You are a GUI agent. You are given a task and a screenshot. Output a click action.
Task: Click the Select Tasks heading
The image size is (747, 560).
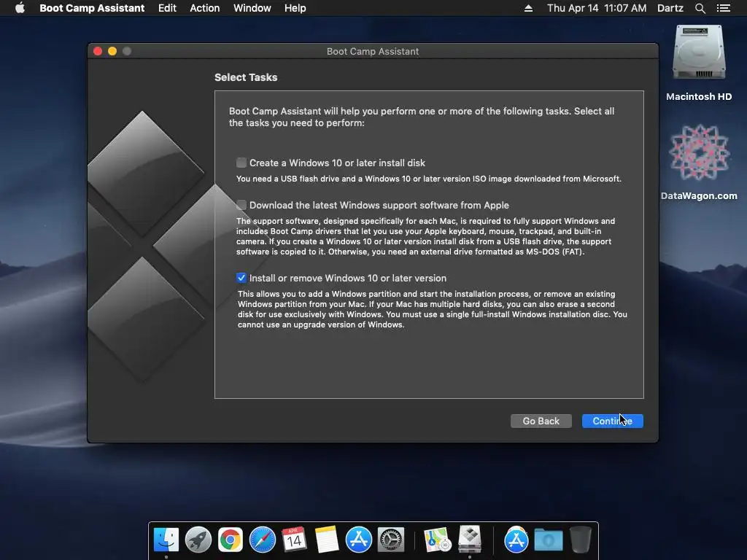point(246,77)
